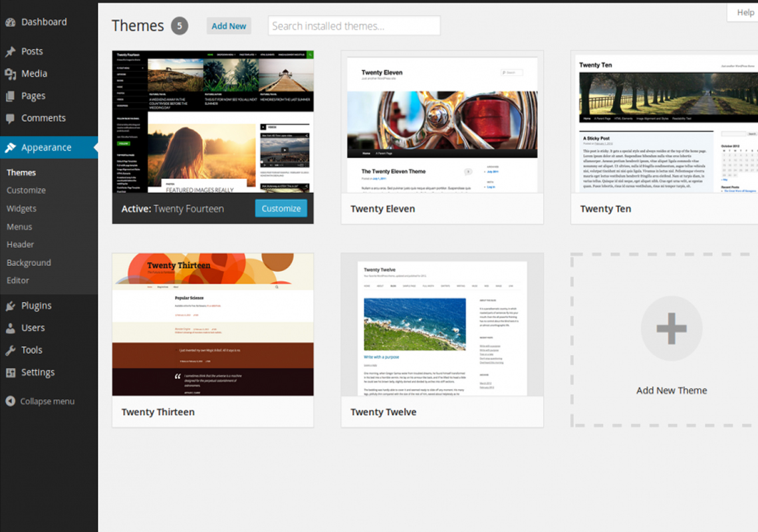Open the Editor submenu item
Screen dimensions: 758x532
(18, 281)
